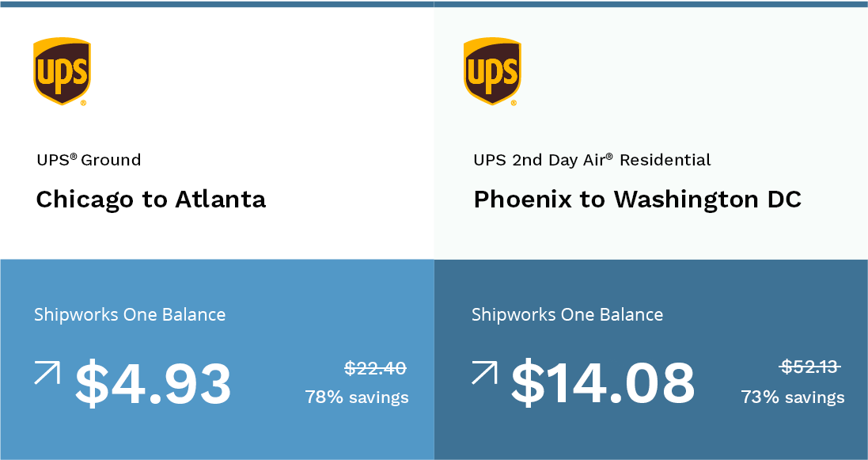Select UPS 2nd Day Air® Residential label
This screenshot has height=460, width=868.
point(592,160)
